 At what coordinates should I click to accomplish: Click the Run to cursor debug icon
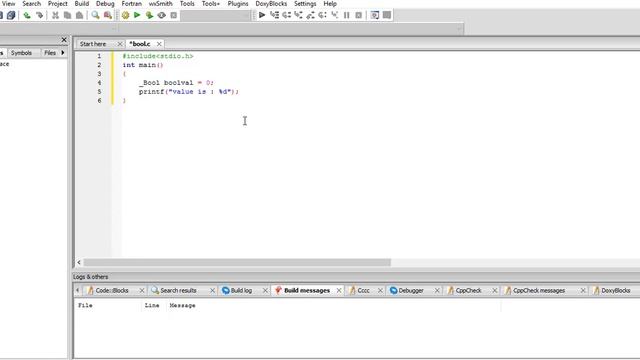[x=274, y=15]
